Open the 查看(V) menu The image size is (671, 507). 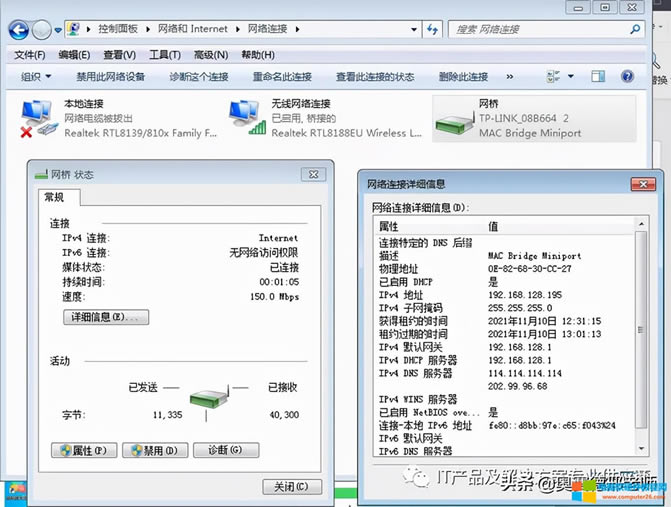point(119,55)
